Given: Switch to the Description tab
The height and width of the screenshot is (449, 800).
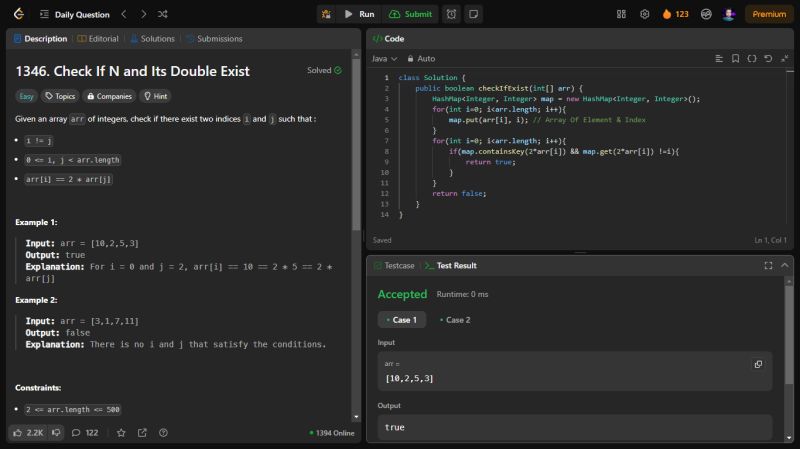Looking at the screenshot, I should pos(40,39).
